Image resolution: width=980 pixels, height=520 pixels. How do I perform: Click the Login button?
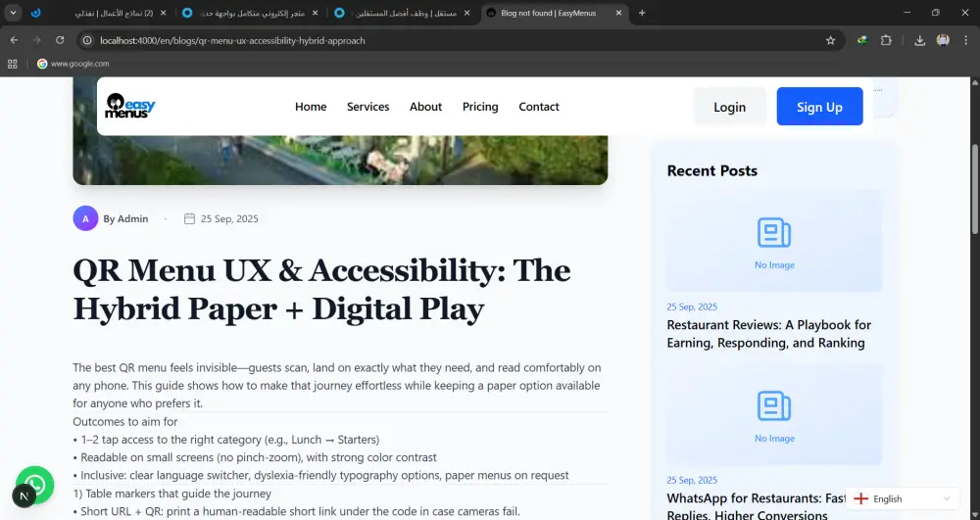(x=729, y=107)
